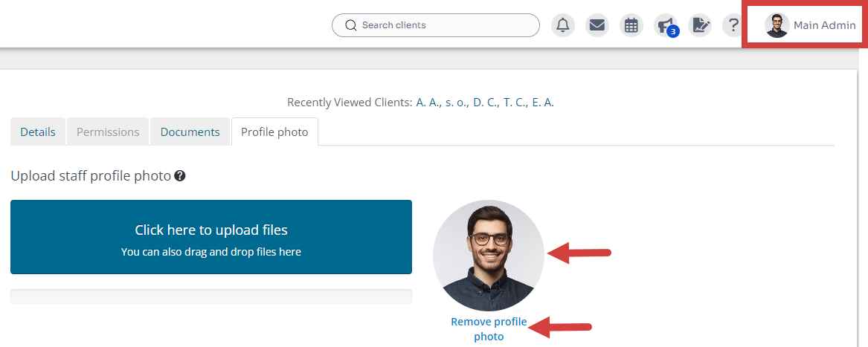Open the calendar icon
Image resolution: width=868 pixels, height=347 pixels.
tap(631, 25)
